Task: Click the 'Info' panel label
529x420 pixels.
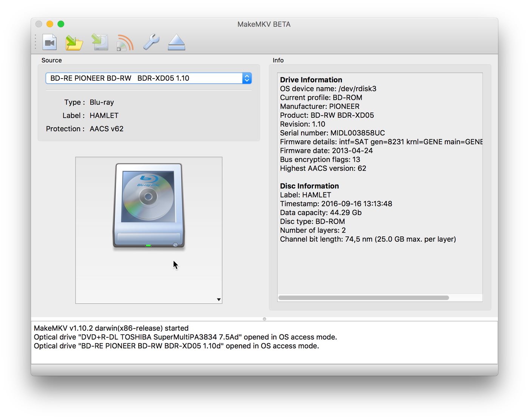Action: pyautogui.click(x=278, y=60)
